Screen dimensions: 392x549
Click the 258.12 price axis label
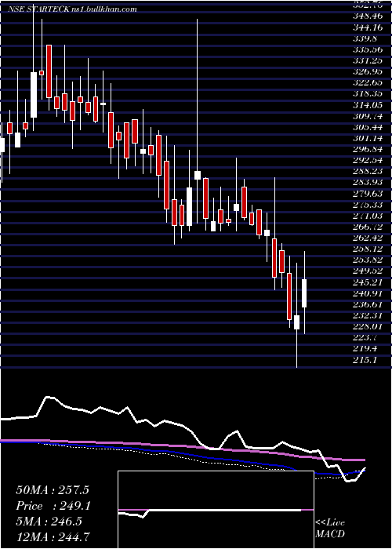tap(367, 250)
